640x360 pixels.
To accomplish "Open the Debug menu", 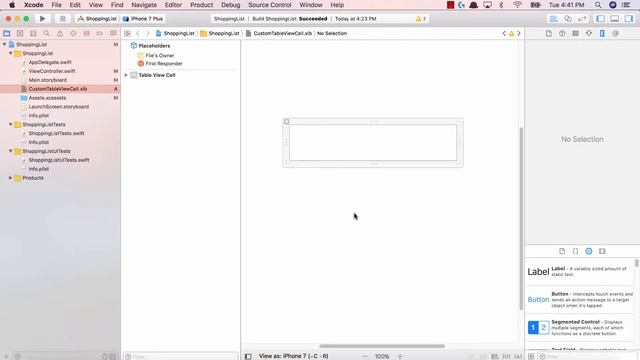I will click(x=230, y=5).
